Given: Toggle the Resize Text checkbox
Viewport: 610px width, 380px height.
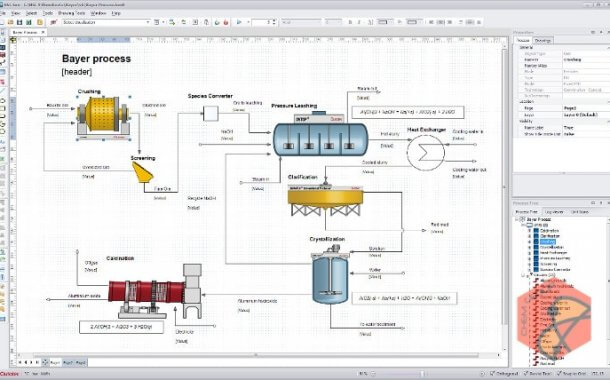Looking at the screenshot, I should click(x=526, y=373).
